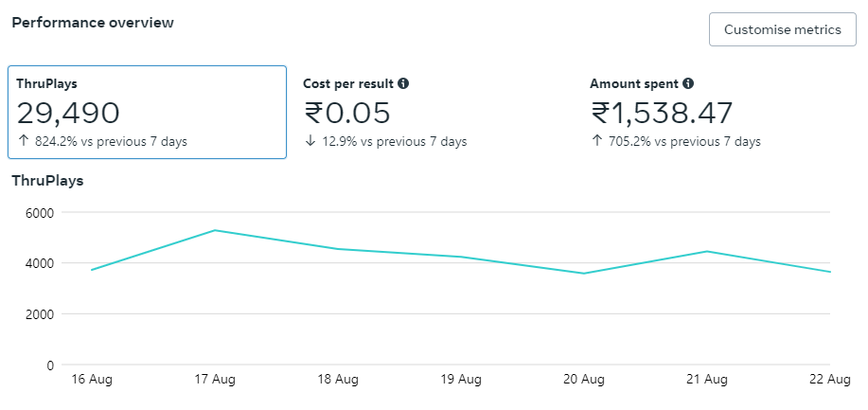Click the chart line point at 21 Aug
Image resolution: width=868 pixels, height=410 pixels.
point(707,251)
